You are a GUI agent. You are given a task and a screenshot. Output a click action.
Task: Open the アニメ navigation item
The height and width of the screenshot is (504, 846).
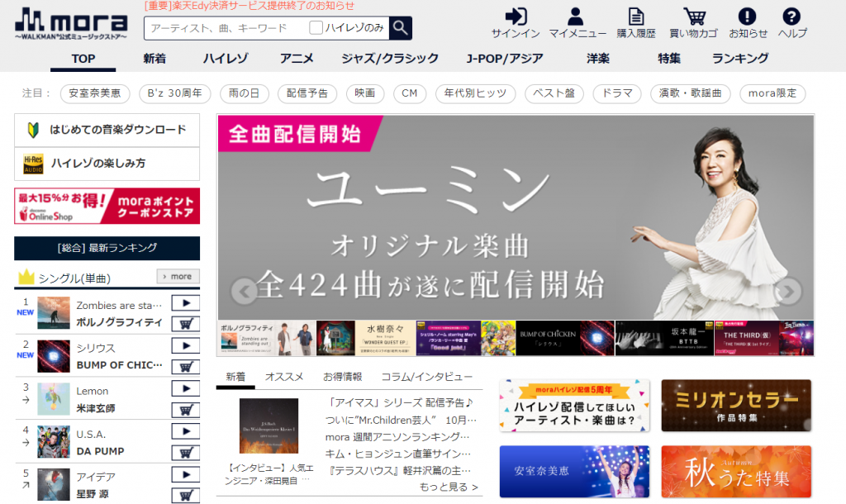(297, 59)
